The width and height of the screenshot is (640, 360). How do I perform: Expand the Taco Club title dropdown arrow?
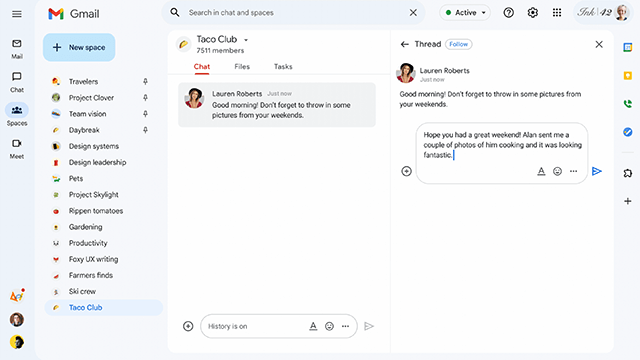point(246,40)
